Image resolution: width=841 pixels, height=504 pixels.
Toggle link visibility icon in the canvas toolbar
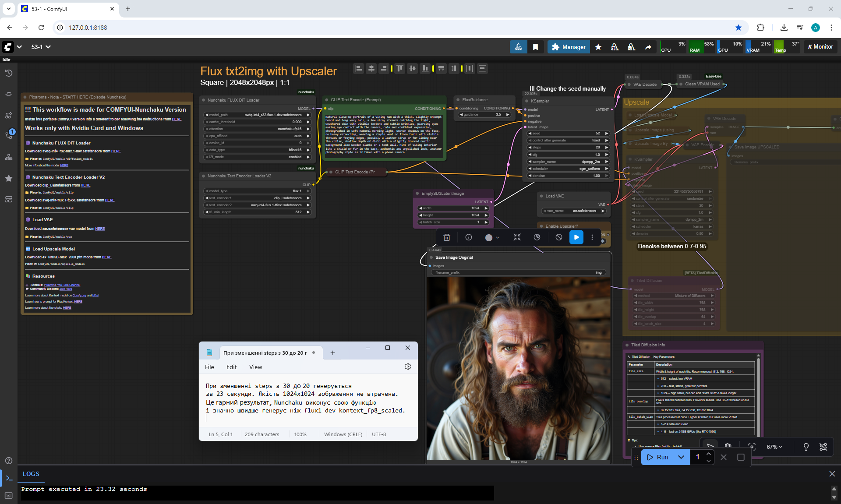click(823, 447)
